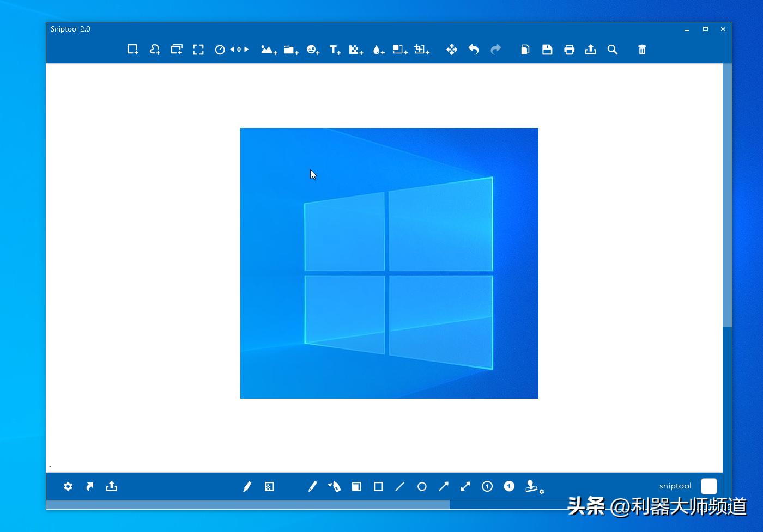
Task: Add a text annotation with the T+ tool
Action: [x=335, y=49]
